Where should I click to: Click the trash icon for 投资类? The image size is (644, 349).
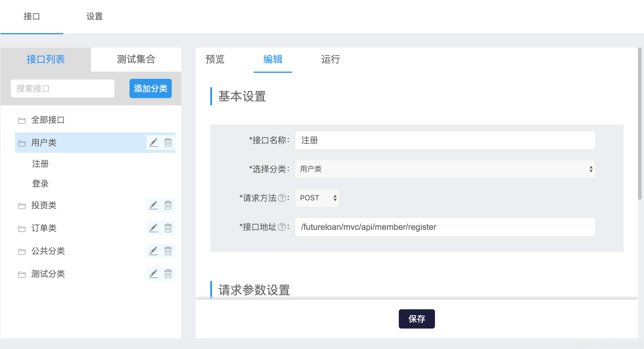[x=168, y=205]
